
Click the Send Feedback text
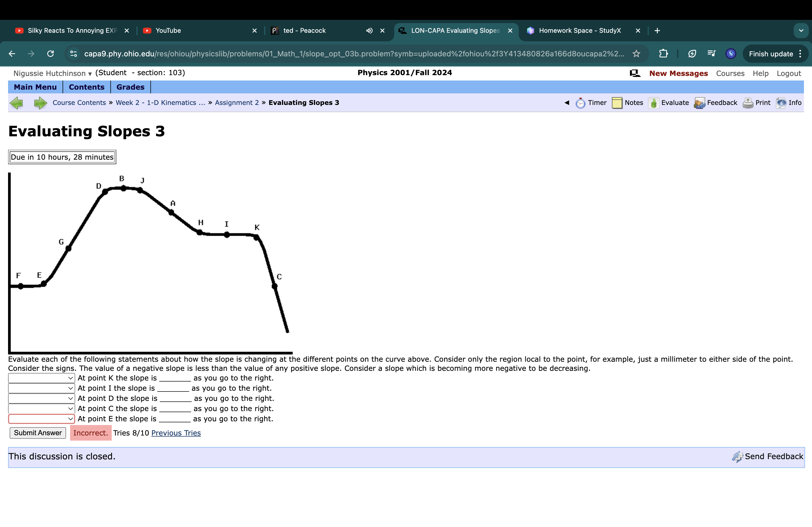point(774,457)
